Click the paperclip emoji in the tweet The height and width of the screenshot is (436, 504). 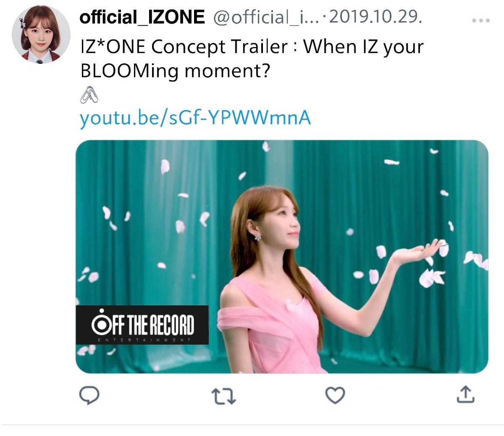pyautogui.click(x=89, y=95)
